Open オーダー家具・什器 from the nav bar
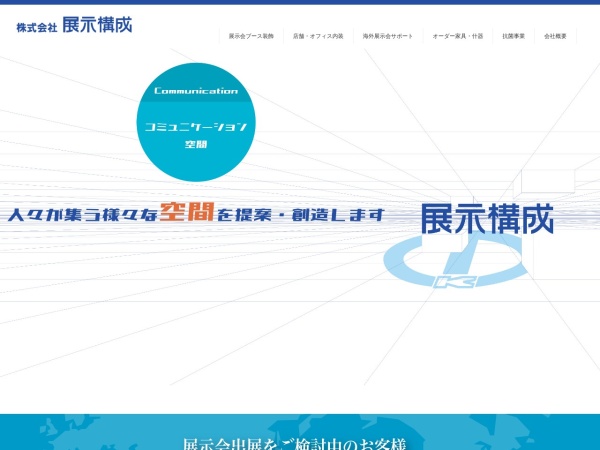Screen dimensions: 600x450 coord(457,36)
